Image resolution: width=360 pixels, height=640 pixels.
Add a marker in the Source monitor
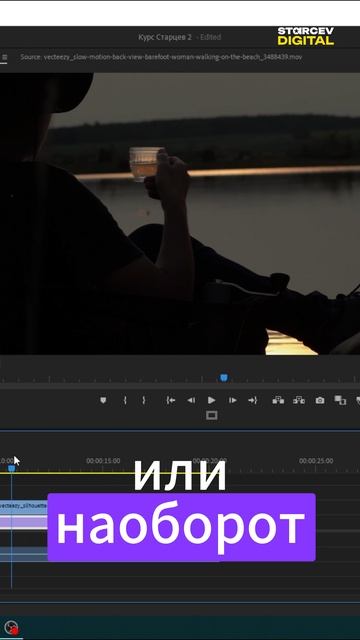[103, 400]
